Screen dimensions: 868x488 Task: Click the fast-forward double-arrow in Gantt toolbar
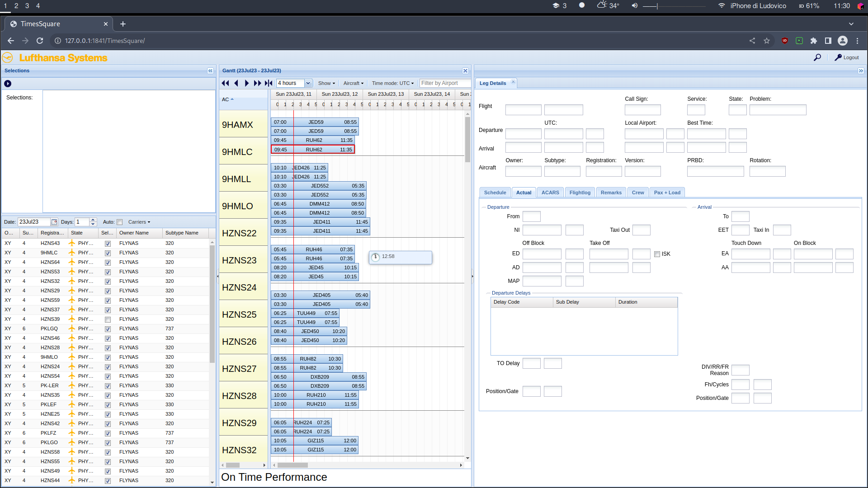pyautogui.click(x=257, y=83)
